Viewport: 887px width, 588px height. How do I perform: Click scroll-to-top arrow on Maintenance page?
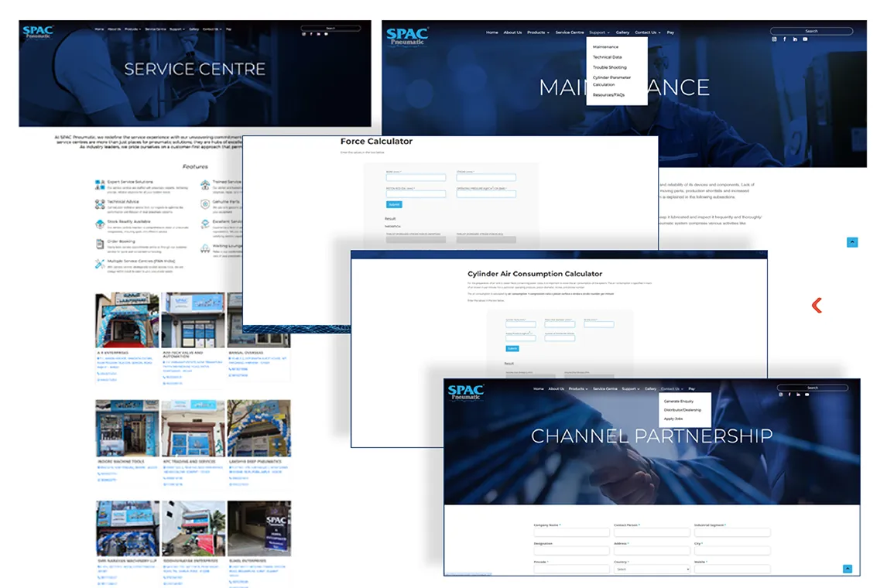[x=852, y=242]
